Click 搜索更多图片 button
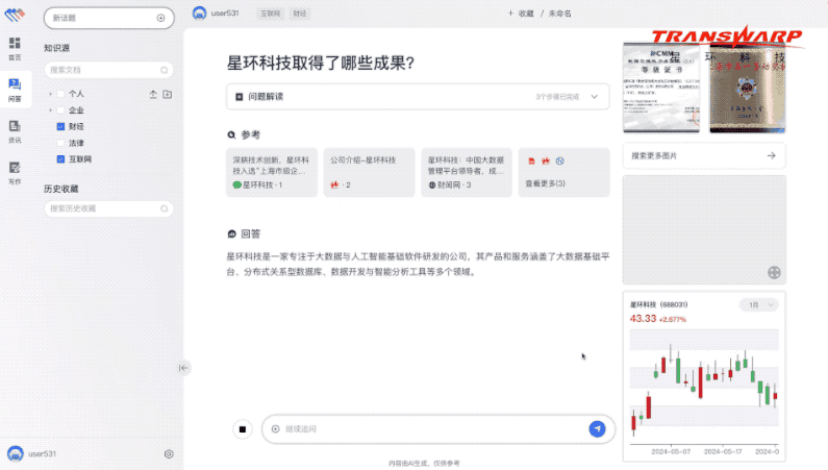 (x=704, y=156)
